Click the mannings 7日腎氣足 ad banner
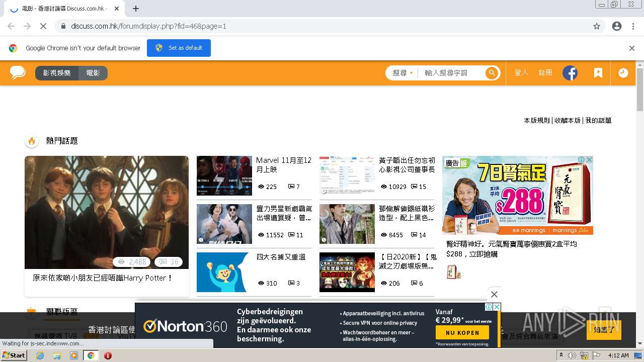This screenshot has height=362, width=644. [518, 195]
